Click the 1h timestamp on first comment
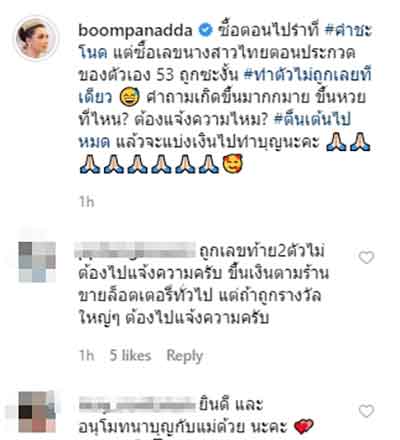Viewport: 400px width, 440px height. coord(87,355)
